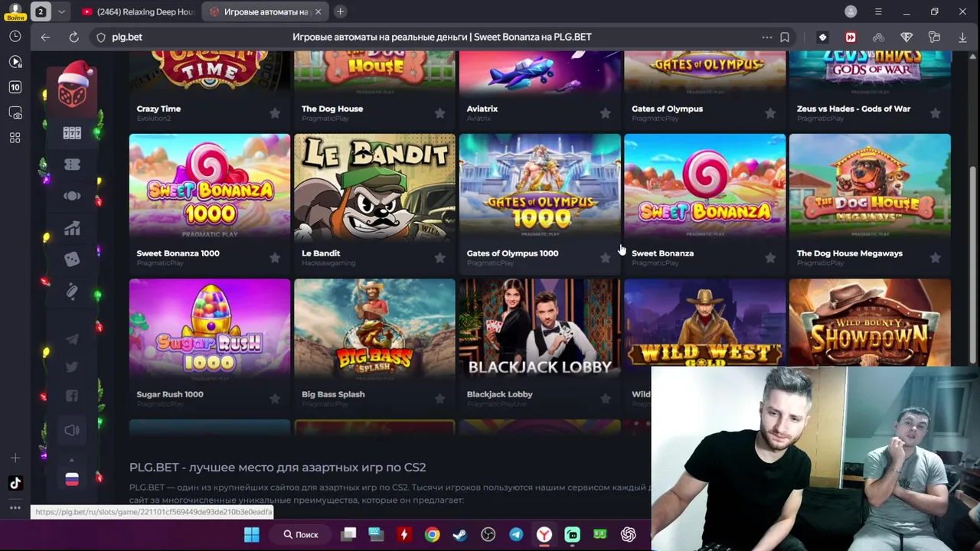Open the screenshot tool in browser sidebar
Image resolution: width=980 pixels, height=551 pixels.
pyautogui.click(x=15, y=112)
